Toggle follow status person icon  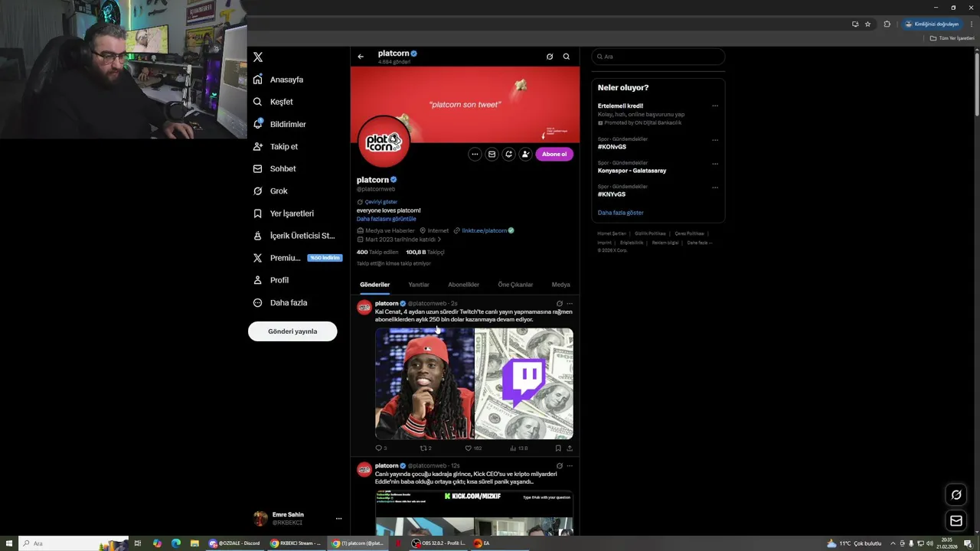click(x=525, y=154)
